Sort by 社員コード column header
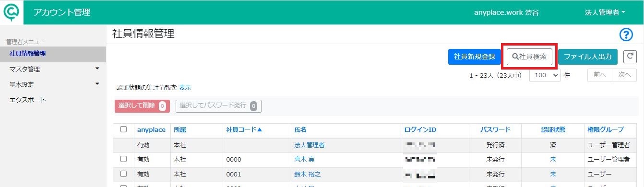The height and width of the screenshot is (187, 644). coord(244,129)
